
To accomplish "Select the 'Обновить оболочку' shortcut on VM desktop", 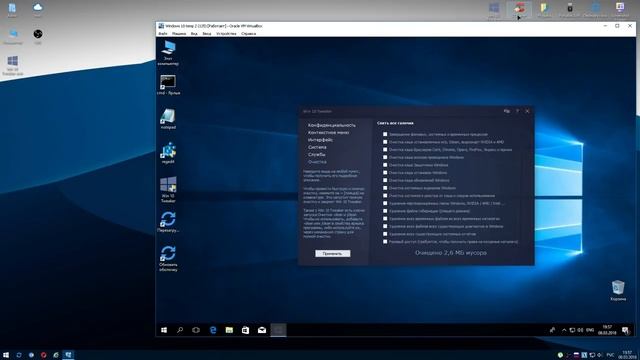I will click(168, 258).
